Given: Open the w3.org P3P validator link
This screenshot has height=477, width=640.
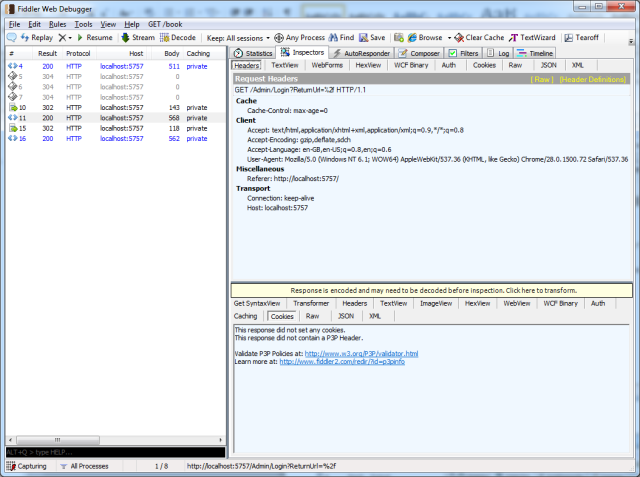Looking at the screenshot, I should click(361, 354).
